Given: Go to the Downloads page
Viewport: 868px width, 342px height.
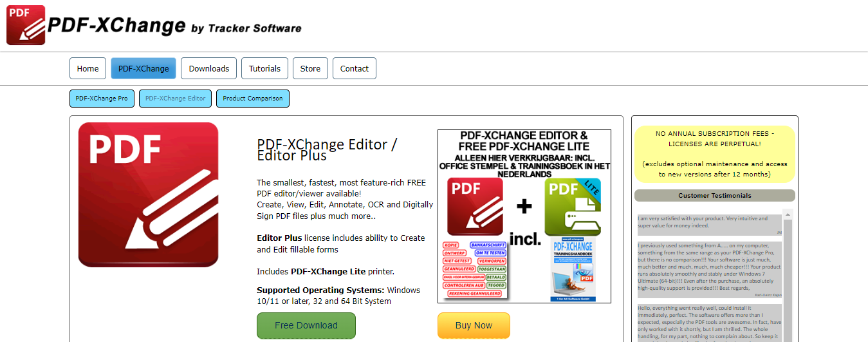Looking at the screenshot, I should 209,68.
